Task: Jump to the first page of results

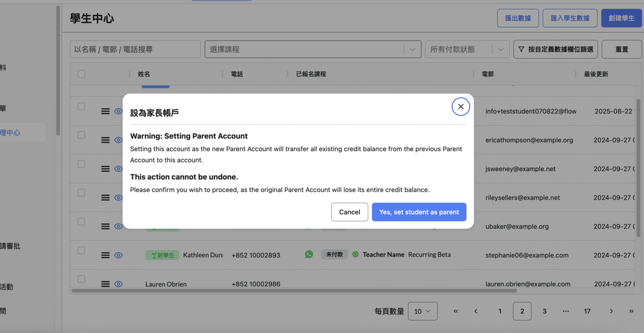Action: [456, 311]
